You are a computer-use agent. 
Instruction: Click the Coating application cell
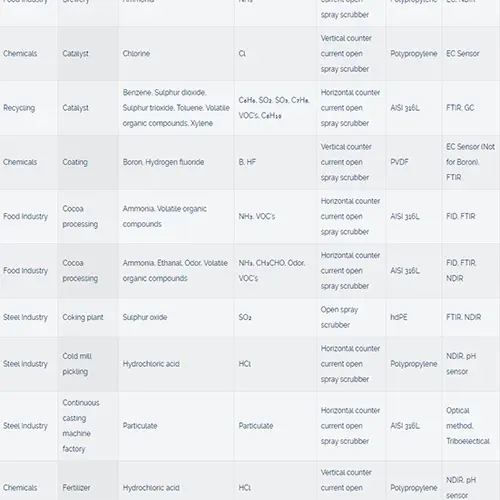(88, 162)
